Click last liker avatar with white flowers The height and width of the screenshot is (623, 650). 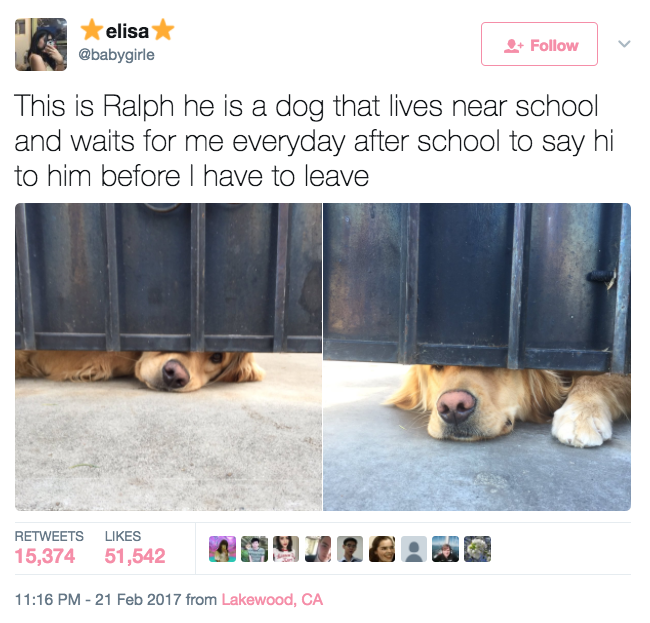[478, 549]
